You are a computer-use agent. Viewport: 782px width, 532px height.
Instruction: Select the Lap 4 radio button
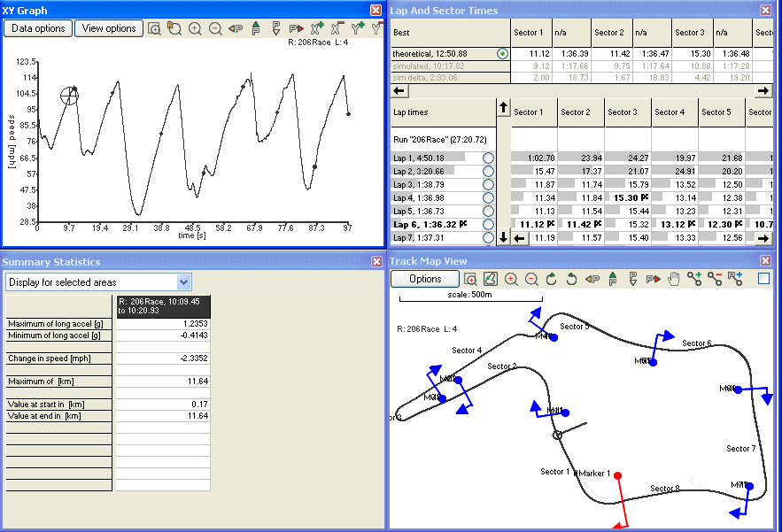(x=488, y=198)
